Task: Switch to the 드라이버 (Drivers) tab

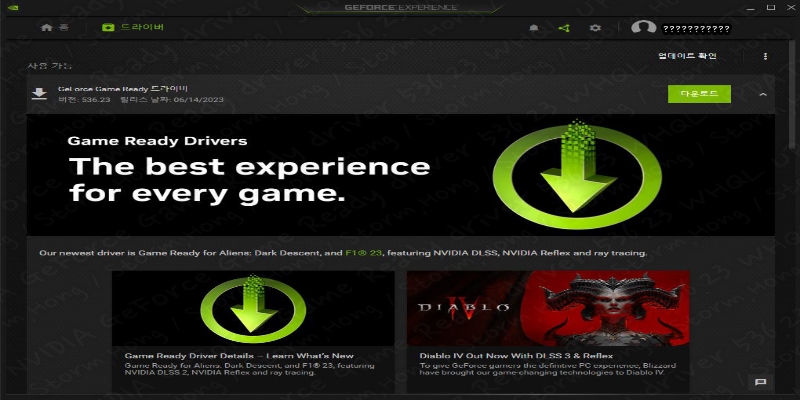Action: (133, 28)
